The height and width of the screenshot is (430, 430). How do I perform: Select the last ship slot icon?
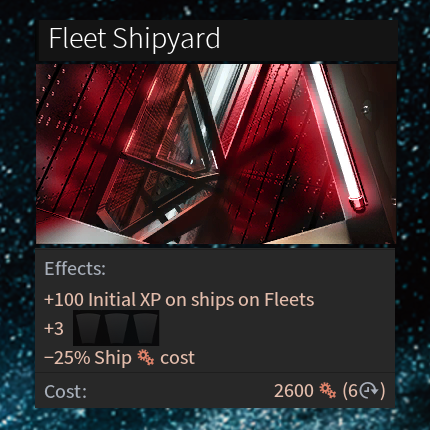click(144, 329)
